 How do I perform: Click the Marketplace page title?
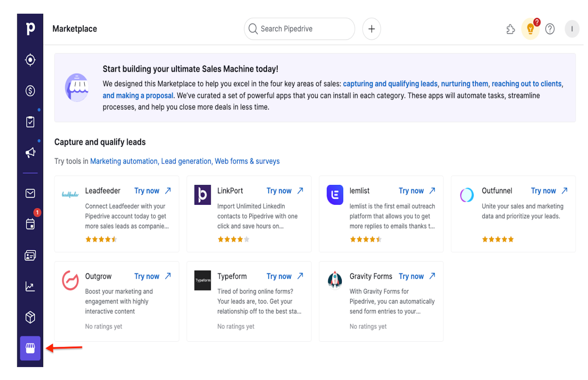(75, 29)
